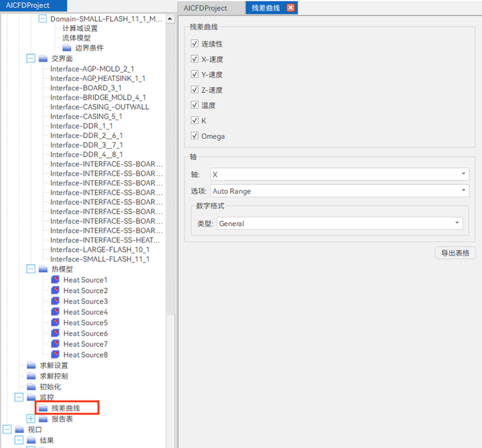Select Interface-AGP-MOLD_2_1 in tree

coord(92,69)
